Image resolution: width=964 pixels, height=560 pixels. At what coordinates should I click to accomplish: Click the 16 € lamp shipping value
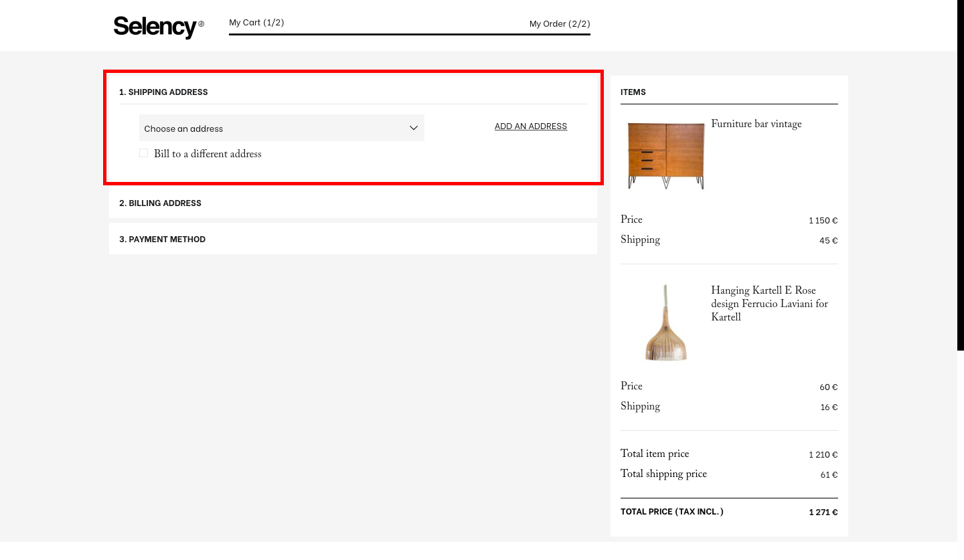pyautogui.click(x=829, y=407)
